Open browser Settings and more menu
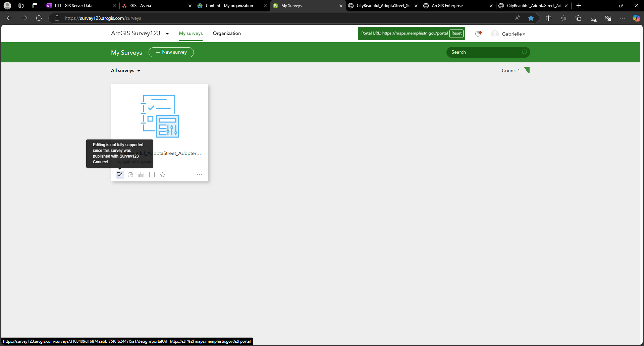644x346 pixels. [623, 18]
